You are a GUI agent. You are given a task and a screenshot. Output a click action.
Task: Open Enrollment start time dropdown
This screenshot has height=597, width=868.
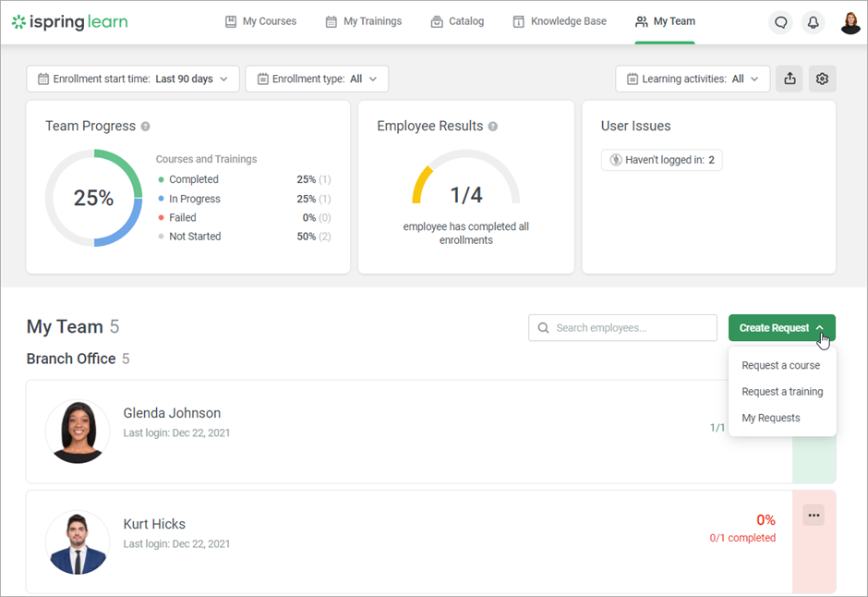(133, 79)
